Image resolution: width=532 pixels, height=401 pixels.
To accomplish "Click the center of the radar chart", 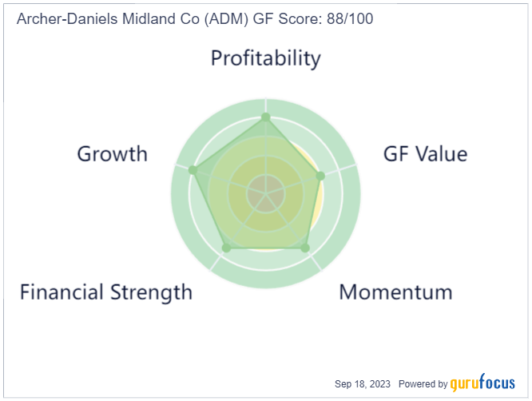I will [x=266, y=194].
